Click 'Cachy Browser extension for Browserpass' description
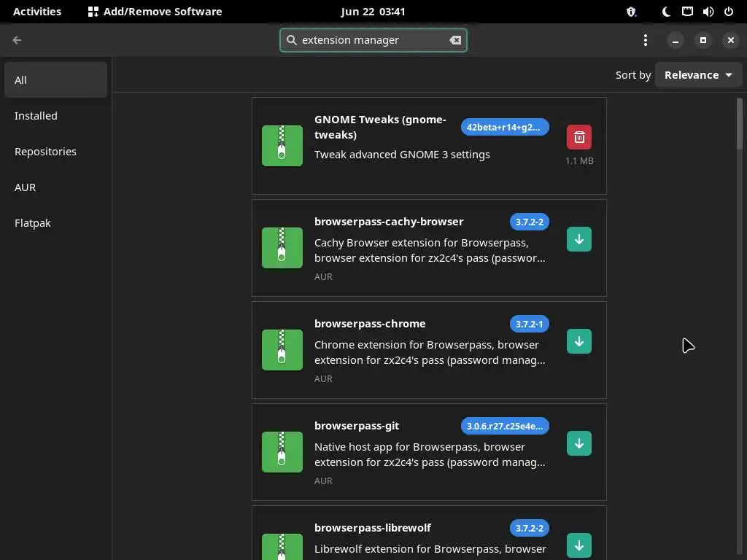747x560 pixels. click(430, 250)
